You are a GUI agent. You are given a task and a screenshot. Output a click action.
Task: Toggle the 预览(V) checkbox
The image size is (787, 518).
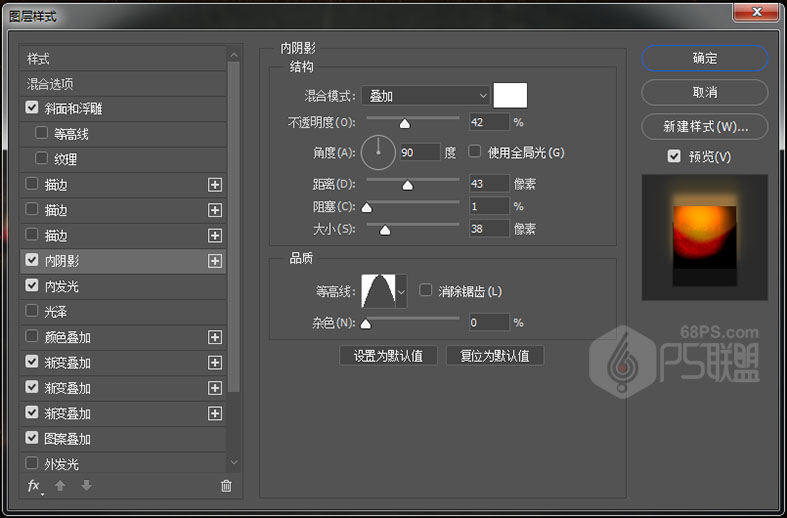674,156
